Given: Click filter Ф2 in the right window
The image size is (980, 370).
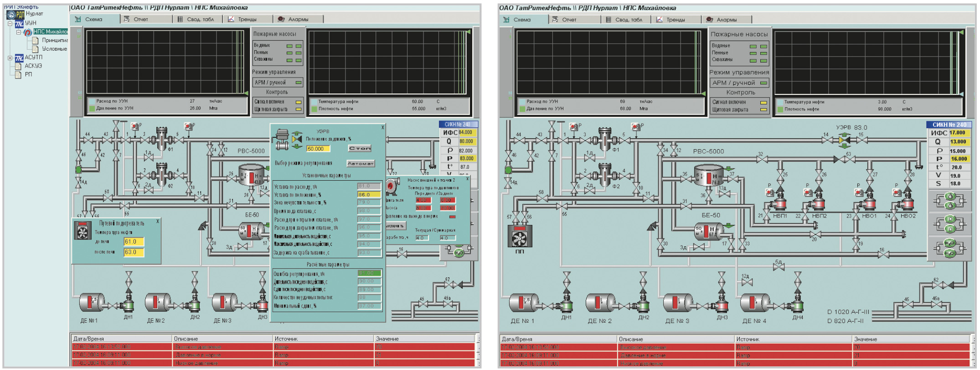Looking at the screenshot, I should tap(604, 175).
